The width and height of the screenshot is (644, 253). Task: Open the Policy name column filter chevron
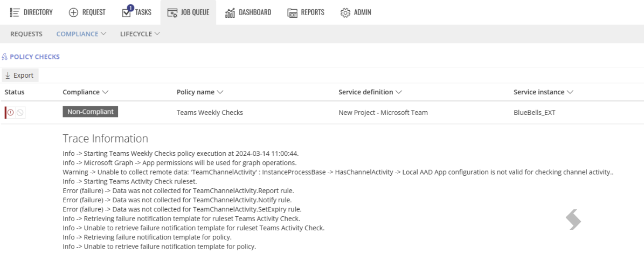pos(220,92)
